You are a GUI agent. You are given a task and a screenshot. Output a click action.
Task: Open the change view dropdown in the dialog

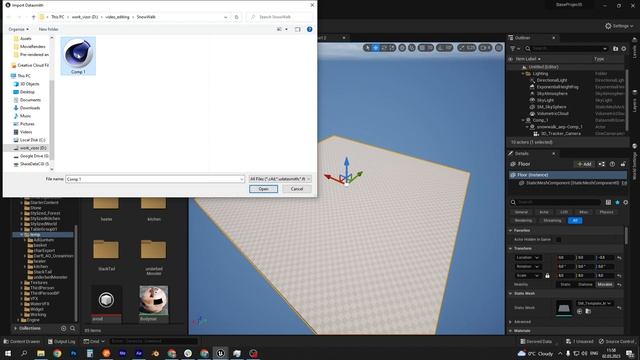point(287,29)
